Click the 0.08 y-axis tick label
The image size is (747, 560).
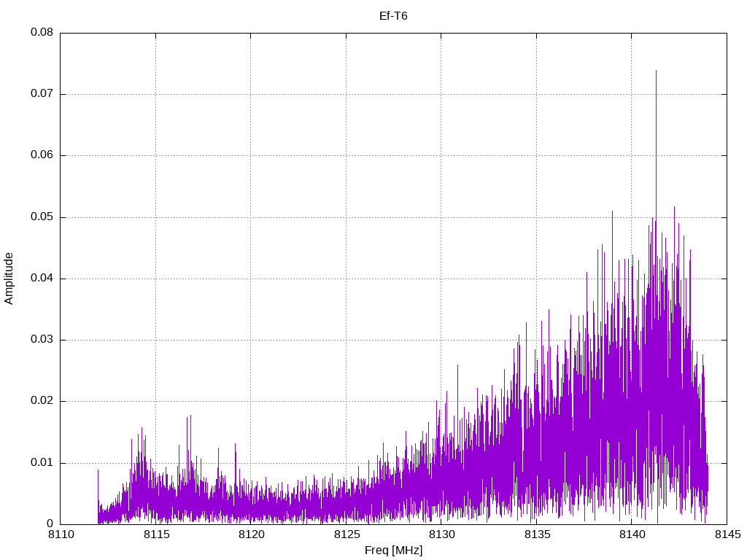[x=42, y=32]
